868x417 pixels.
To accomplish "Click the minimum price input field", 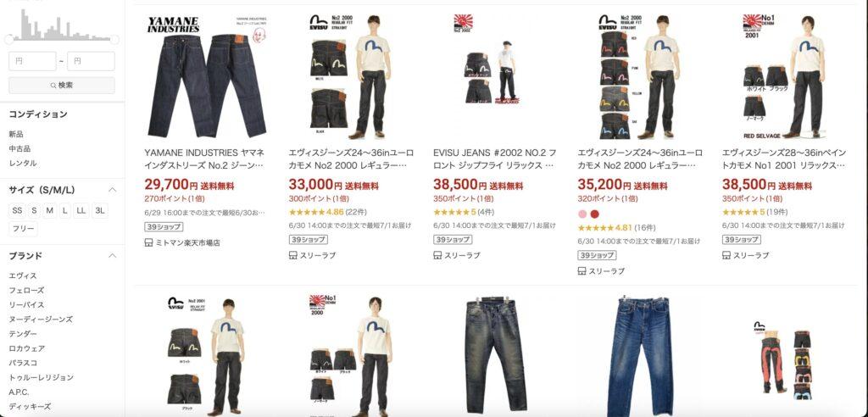I will click(32, 61).
